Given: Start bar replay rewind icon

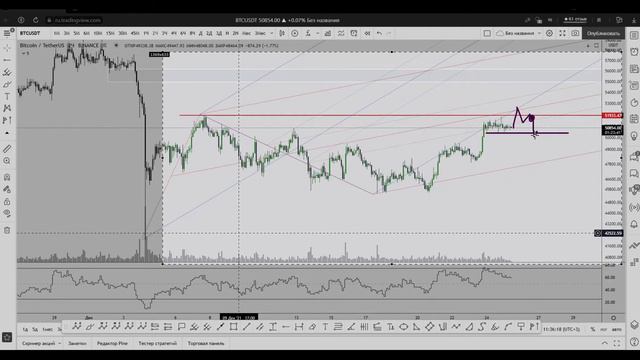Looking at the screenshot, I should pyautogui.click(x=367, y=33).
